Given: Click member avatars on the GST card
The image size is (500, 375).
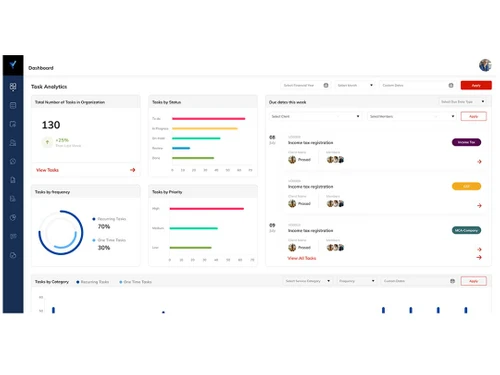Looking at the screenshot, I should click(335, 203).
